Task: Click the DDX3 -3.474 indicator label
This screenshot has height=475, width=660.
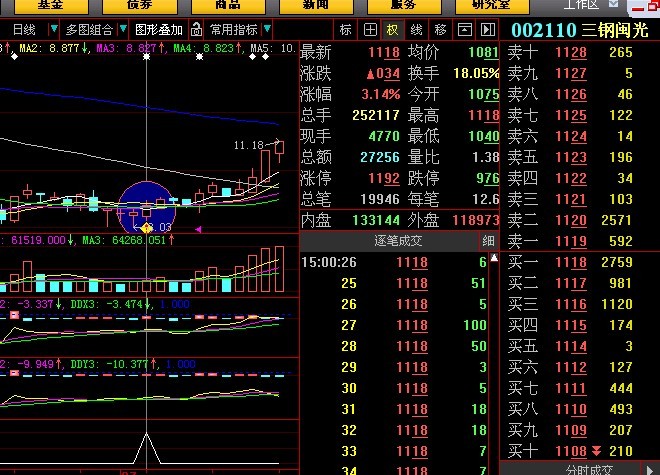Action: 111,304
